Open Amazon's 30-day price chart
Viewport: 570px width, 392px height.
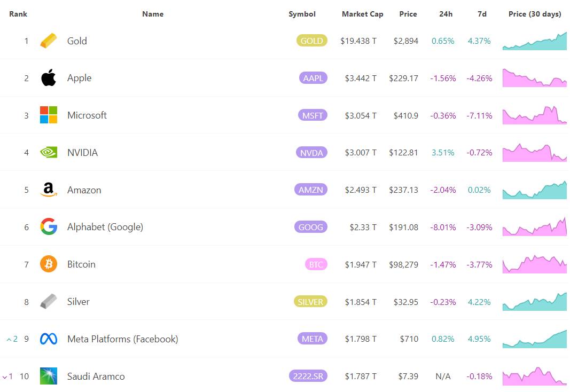pos(534,190)
